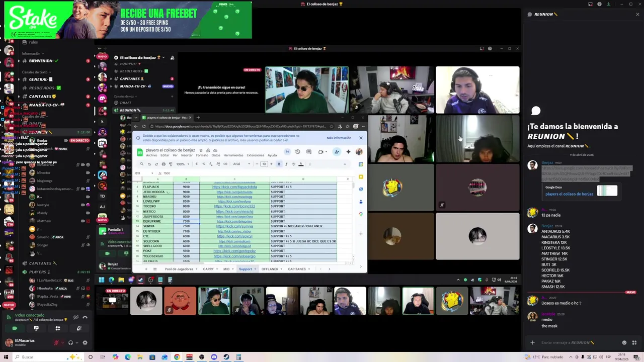Select the paint format tool in Sheets
This screenshot has height=362, width=644.
click(x=171, y=164)
